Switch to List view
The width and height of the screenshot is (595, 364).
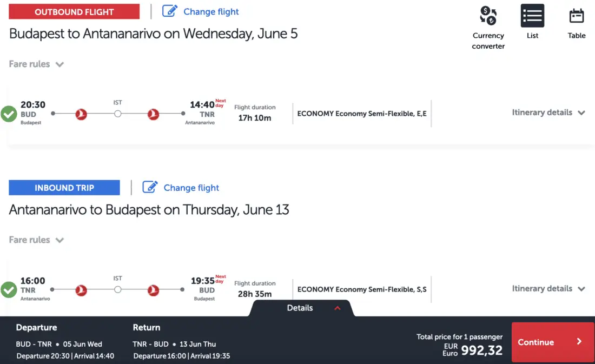[532, 16]
